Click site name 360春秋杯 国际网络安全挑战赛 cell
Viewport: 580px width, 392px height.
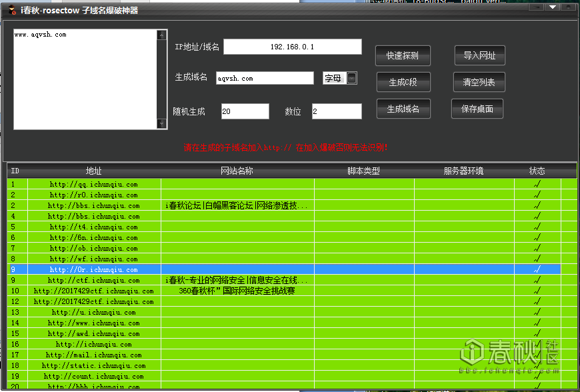[x=237, y=291]
